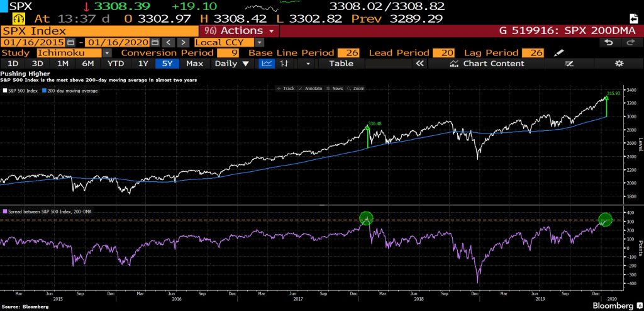This screenshot has height=311, width=644.
Task: Click the G 519916: SPX 200DMA title
Action: pyautogui.click(x=567, y=31)
